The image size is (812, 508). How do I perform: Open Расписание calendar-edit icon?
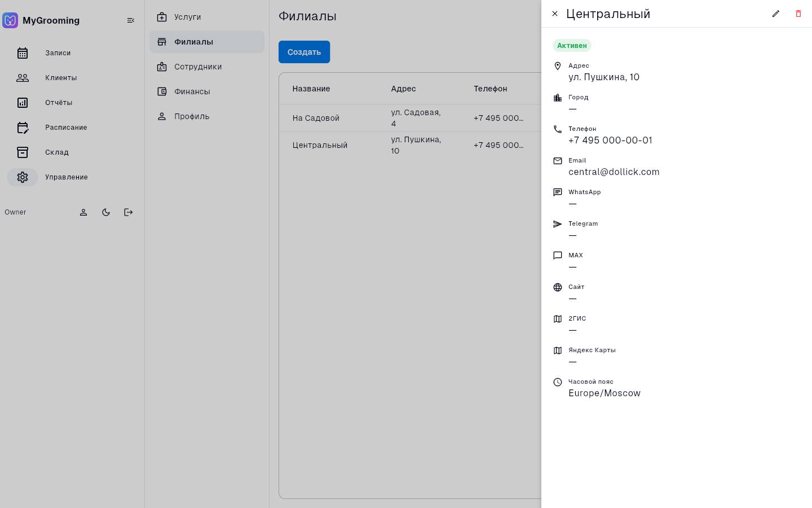pyautogui.click(x=23, y=128)
